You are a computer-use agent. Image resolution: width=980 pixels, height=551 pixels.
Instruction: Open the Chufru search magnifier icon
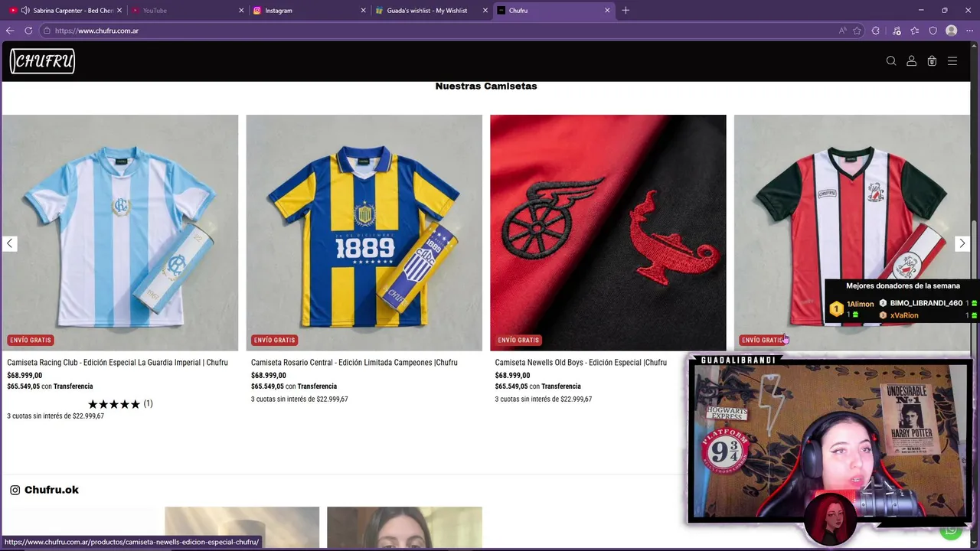[x=891, y=61]
